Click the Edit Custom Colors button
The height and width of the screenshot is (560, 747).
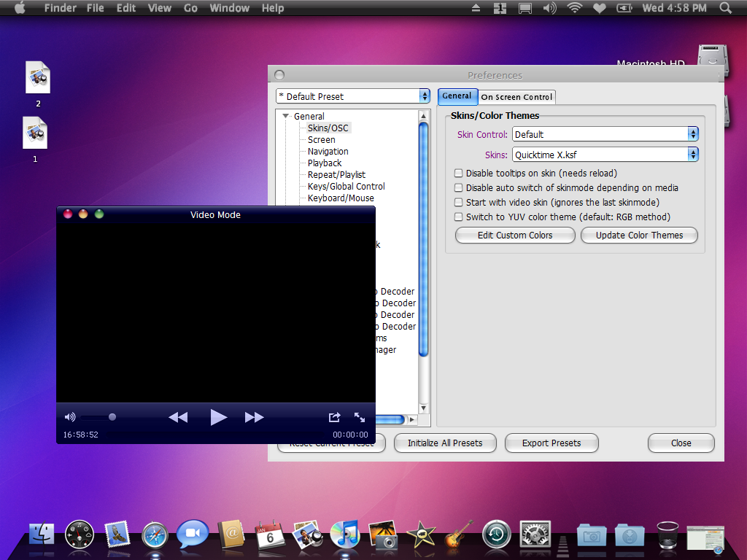pos(515,236)
